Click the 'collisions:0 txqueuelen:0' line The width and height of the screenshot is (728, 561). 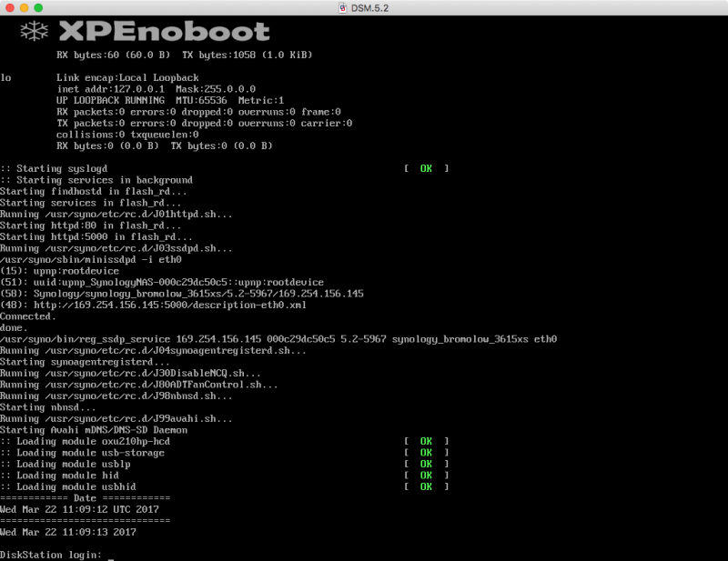[x=127, y=135]
